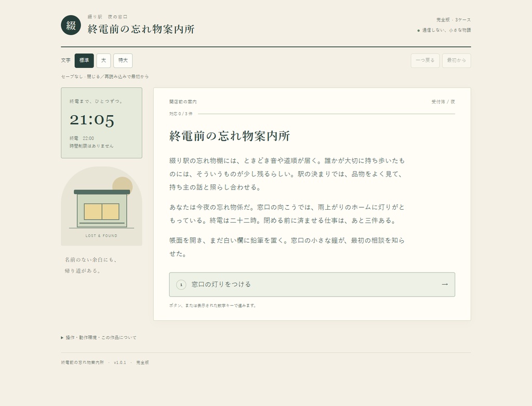Click the arrow on the choice button
Viewport: 532px width, 406px height.
445,284
